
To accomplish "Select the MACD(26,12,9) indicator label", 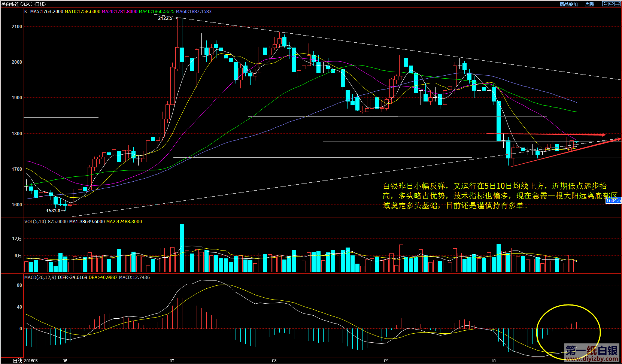I will 40,277.
